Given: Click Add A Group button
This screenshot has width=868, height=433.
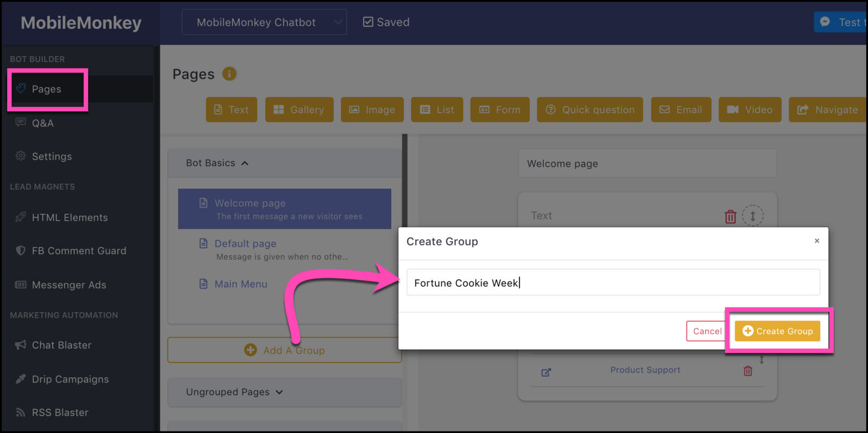Looking at the screenshot, I should 284,350.
